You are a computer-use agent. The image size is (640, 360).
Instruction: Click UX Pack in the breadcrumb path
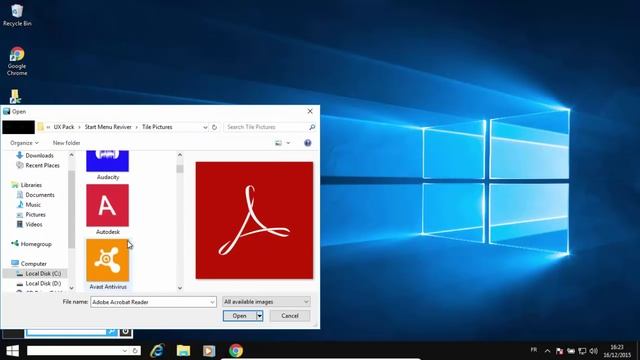[x=64, y=127]
